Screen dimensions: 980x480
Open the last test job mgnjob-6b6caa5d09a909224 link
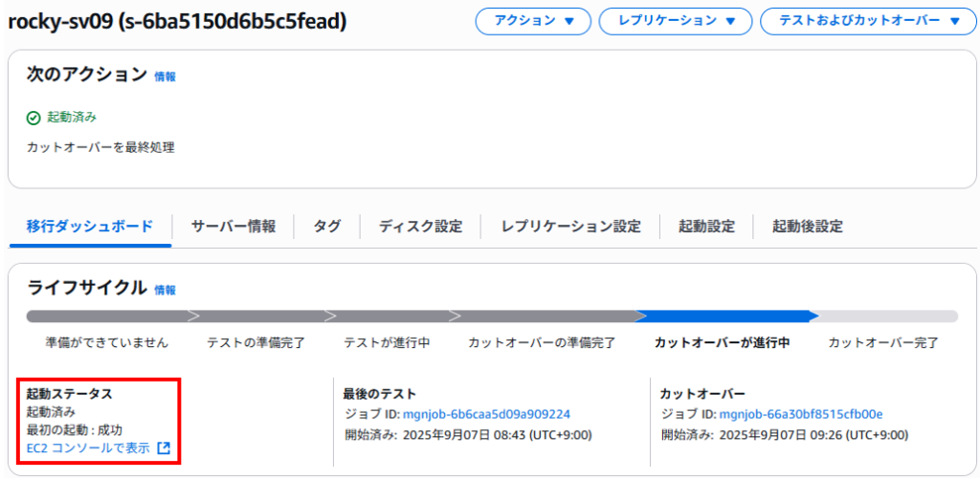tap(487, 414)
